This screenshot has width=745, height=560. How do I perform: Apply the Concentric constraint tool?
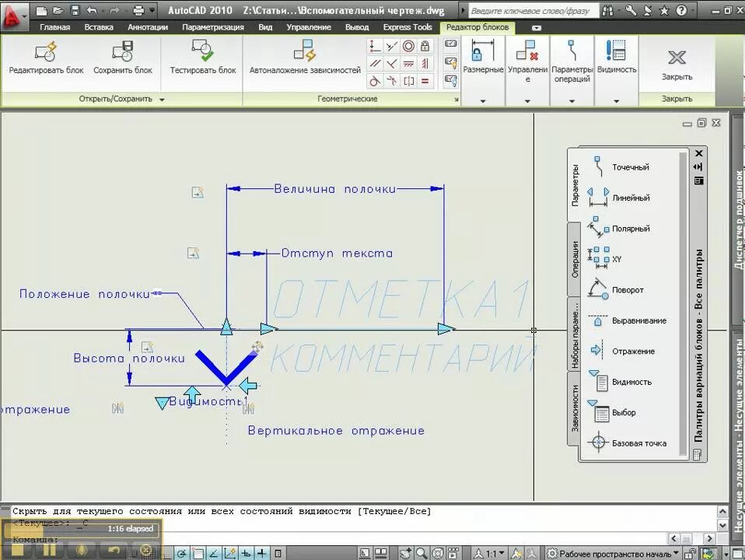[408, 46]
